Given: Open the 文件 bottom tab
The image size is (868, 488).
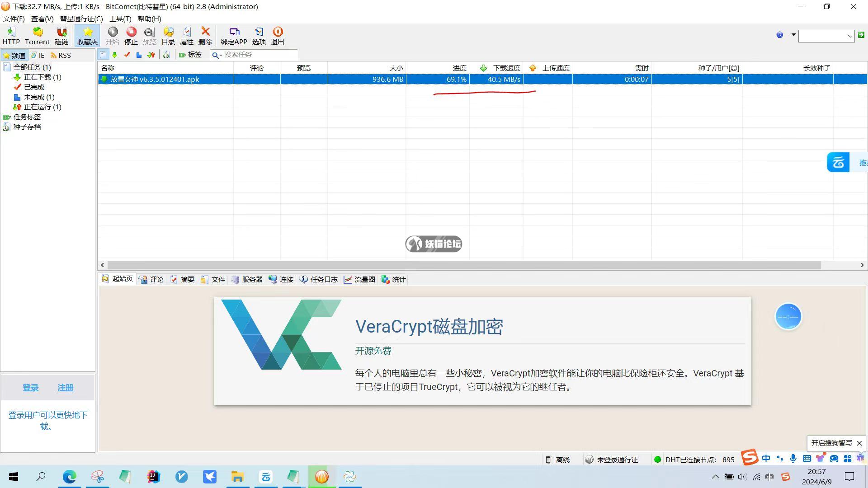Looking at the screenshot, I should (213, 279).
